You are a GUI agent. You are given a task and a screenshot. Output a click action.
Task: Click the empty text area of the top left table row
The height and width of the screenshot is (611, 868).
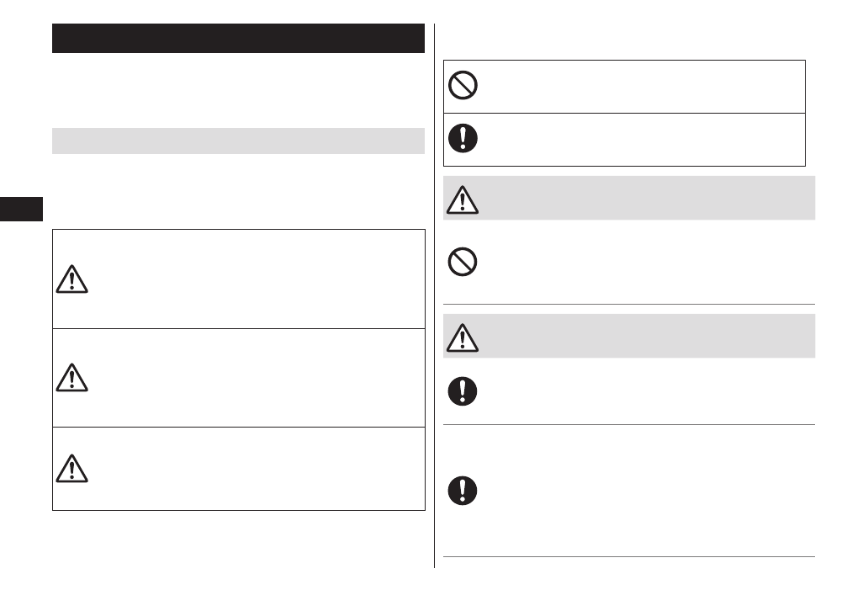point(252,279)
